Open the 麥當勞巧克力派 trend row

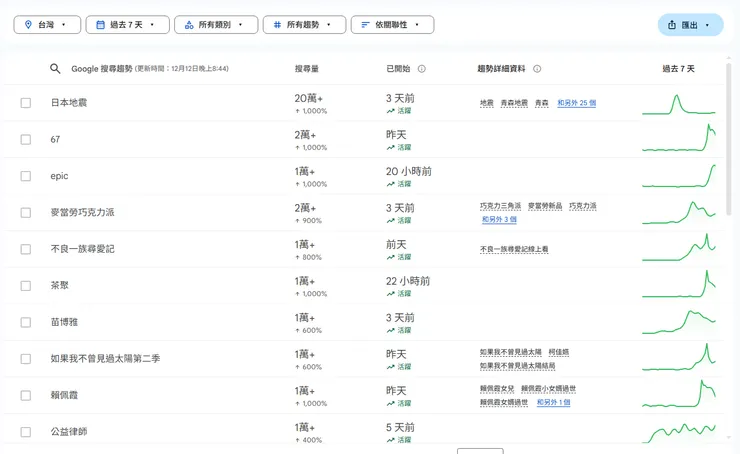pyautogui.click(x=363, y=213)
